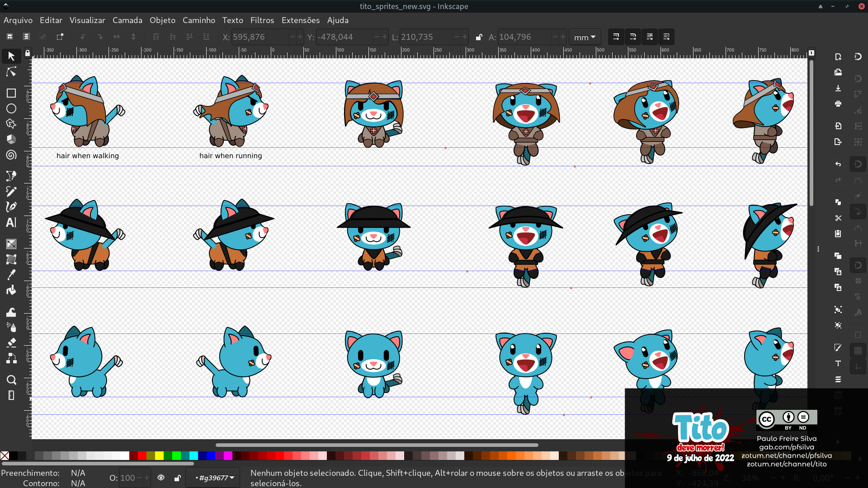Toggle the layer lock in status bar
Image resolution: width=868 pixels, height=488 pixels.
[177, 478]
